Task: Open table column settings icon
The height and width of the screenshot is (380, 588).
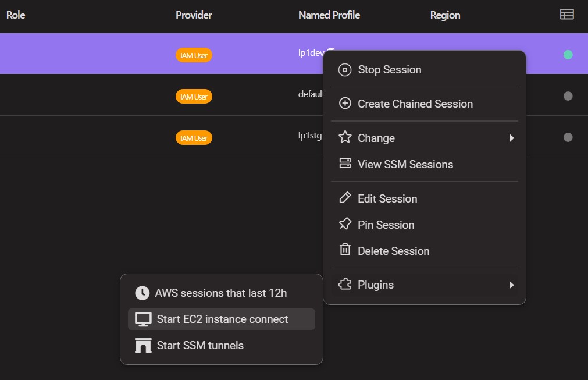Action: tap(566, 14)
